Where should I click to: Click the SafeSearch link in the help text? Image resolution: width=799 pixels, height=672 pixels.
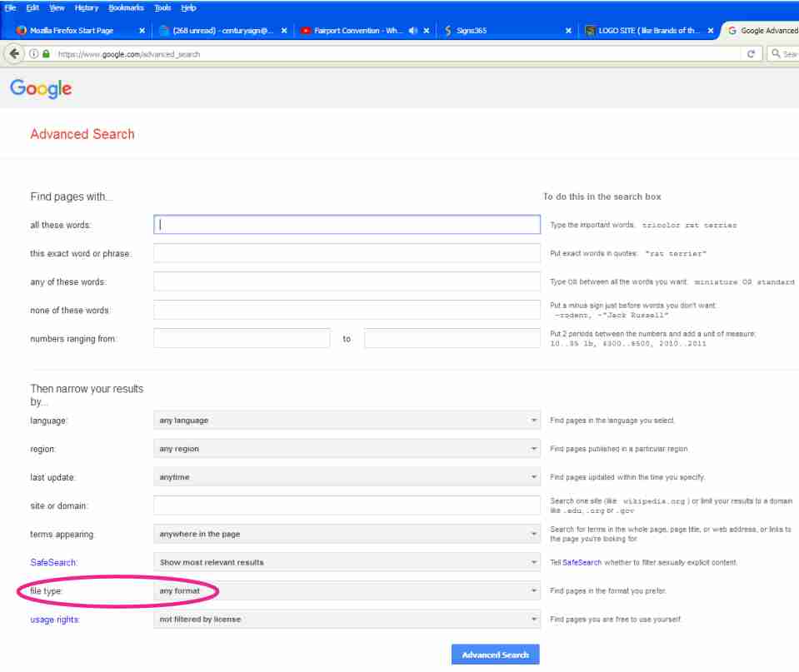click(582, 562)
